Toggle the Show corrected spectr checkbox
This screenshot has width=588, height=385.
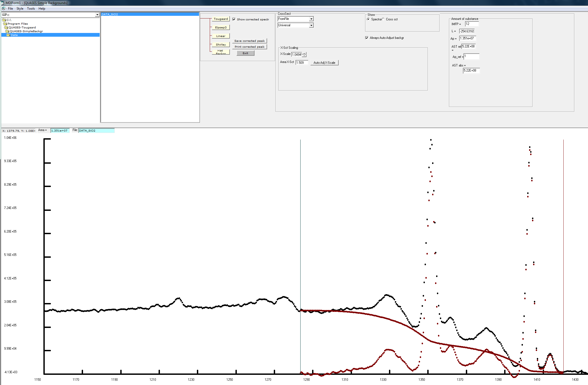[234, 19]
